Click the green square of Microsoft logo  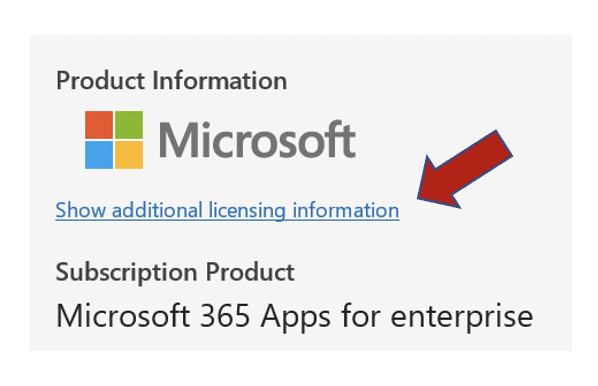pyautogui.click(x=129, y=125)
